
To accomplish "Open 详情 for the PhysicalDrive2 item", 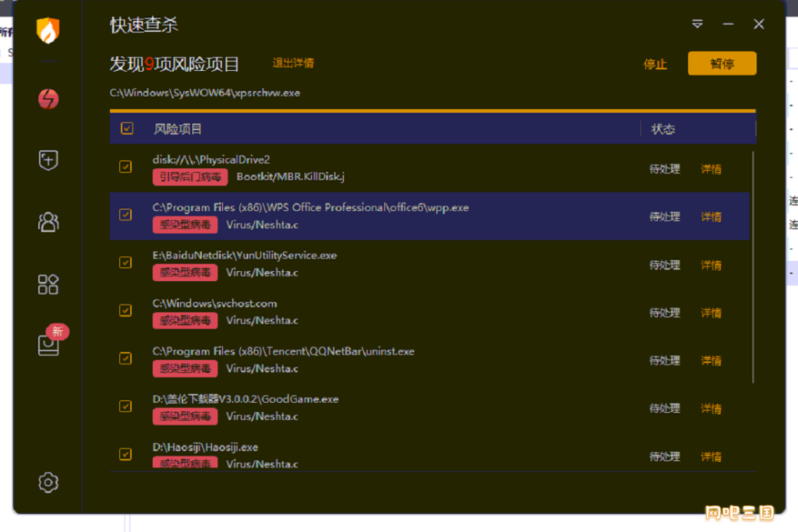I will point(711,169).
